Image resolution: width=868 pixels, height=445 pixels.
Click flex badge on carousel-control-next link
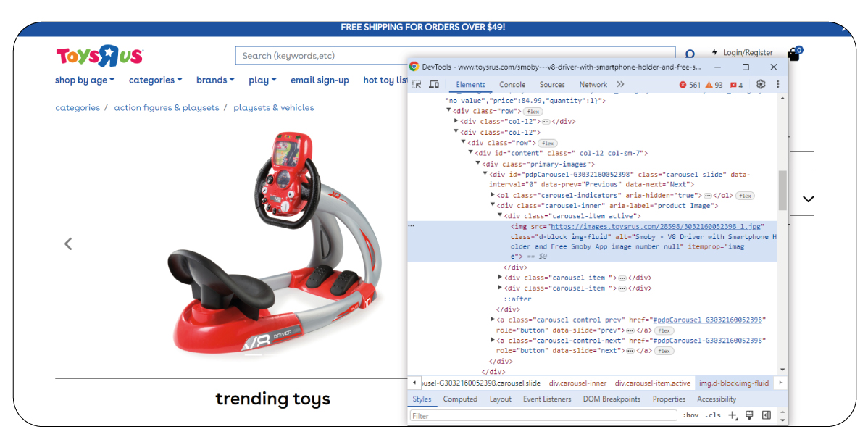664,351
